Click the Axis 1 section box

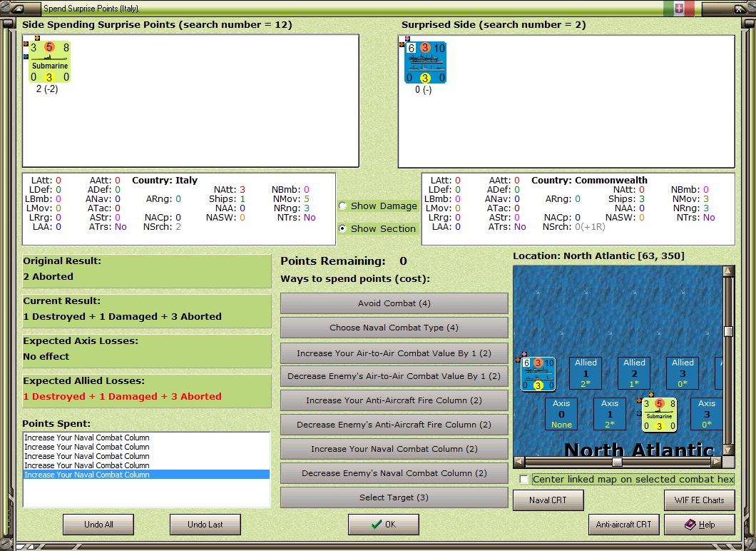609,413
